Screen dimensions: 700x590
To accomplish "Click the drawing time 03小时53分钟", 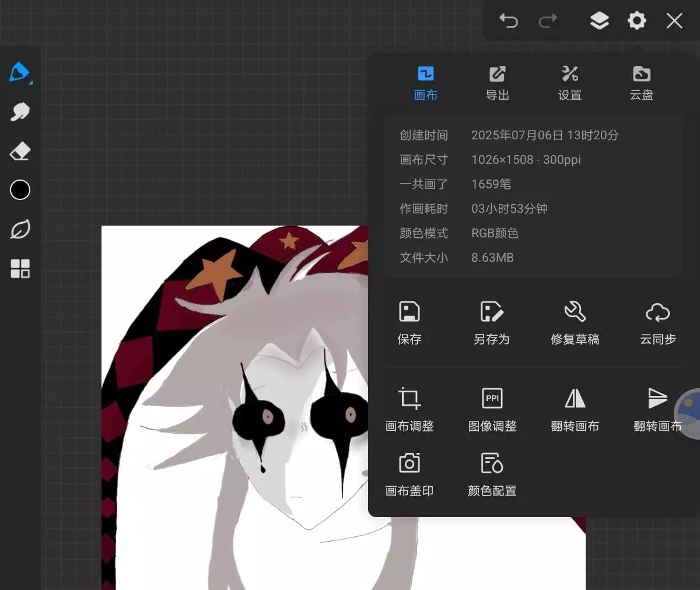I will [509, 209].
